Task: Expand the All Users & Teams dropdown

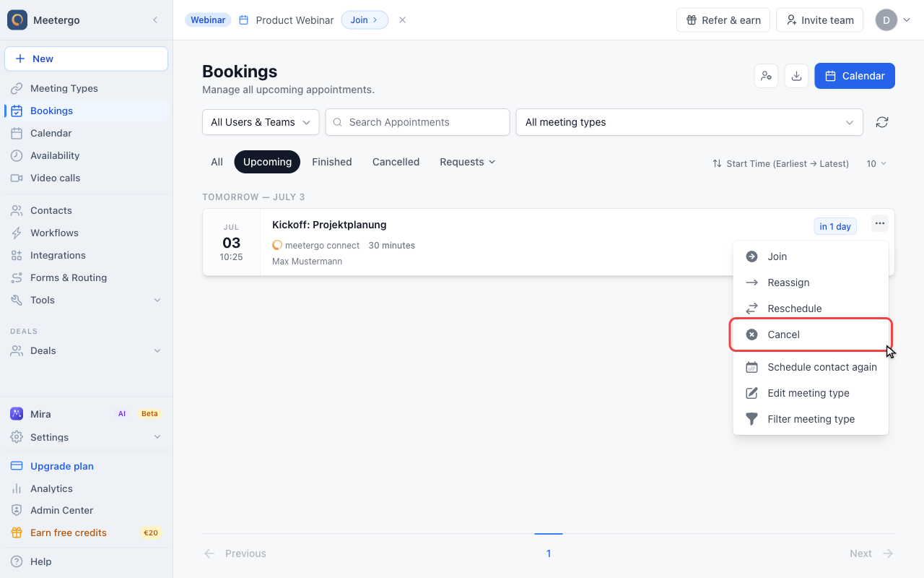Action: [261, 122]
